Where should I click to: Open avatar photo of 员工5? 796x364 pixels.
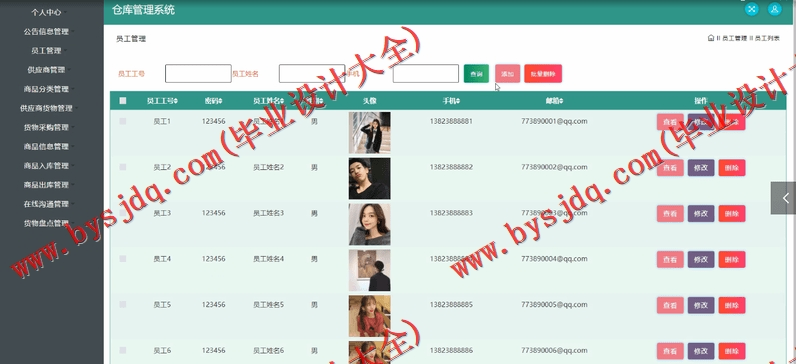coord(370,316)
